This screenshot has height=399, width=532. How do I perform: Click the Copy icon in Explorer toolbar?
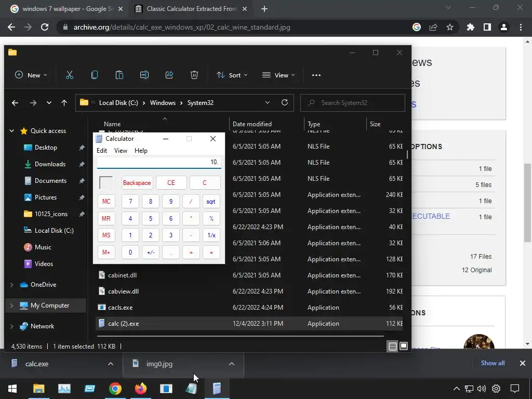coord(95,75)
